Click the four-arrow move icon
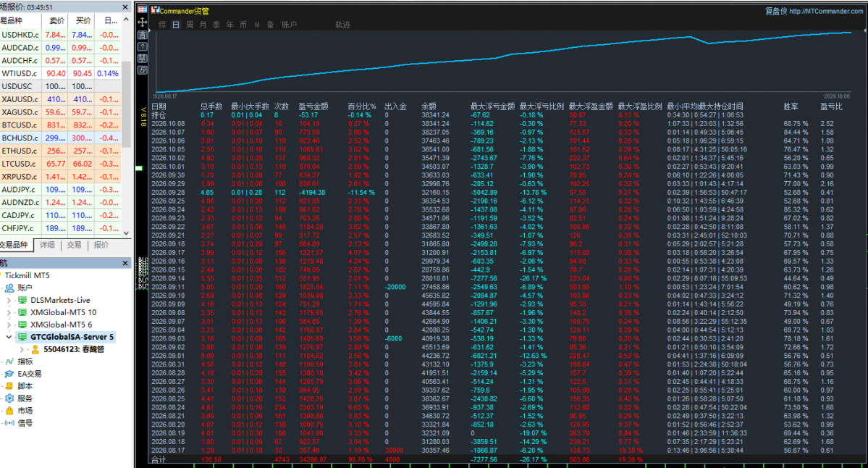 [x=143, y=22]
